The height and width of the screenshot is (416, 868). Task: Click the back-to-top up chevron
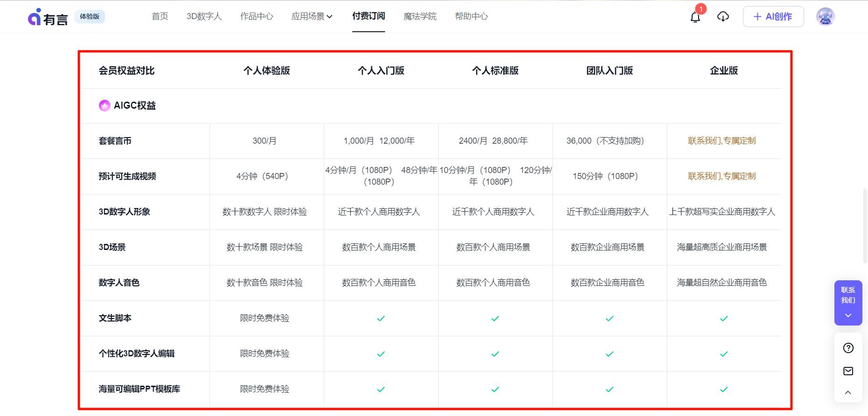click(x=848, y=393)
